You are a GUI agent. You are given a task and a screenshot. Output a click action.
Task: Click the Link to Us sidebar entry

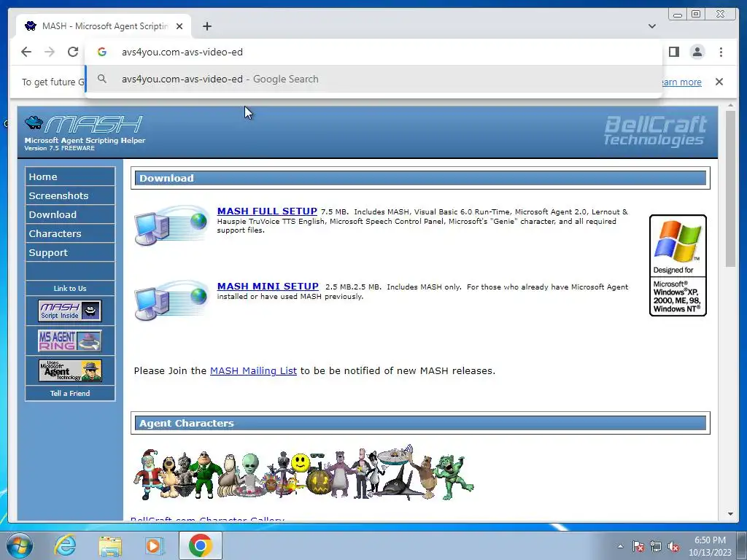pos(70,289)
